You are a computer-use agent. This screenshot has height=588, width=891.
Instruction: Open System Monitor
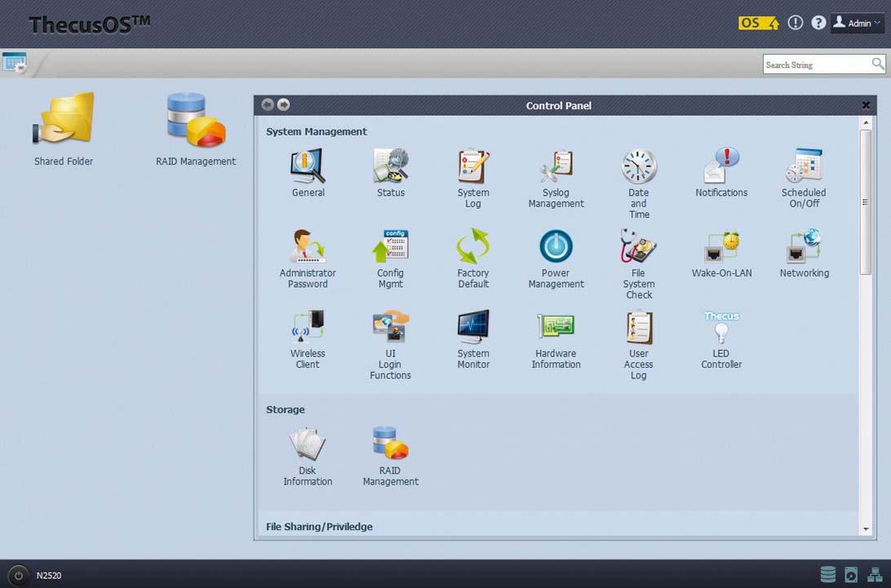(472, 327)
